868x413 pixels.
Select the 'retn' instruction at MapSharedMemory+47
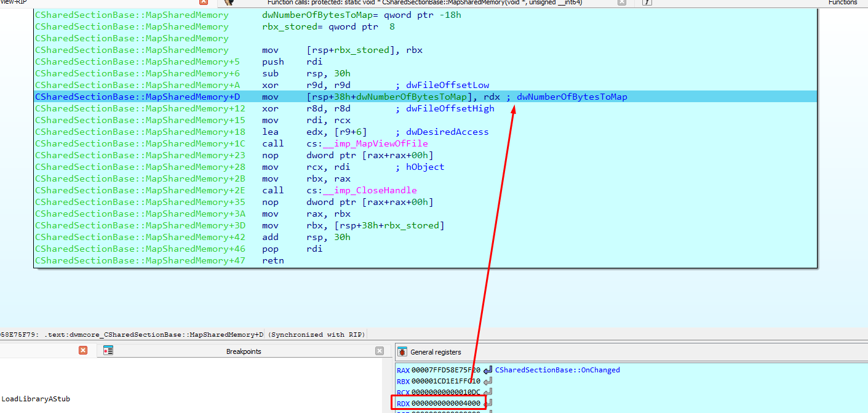[x=273, y=260]
